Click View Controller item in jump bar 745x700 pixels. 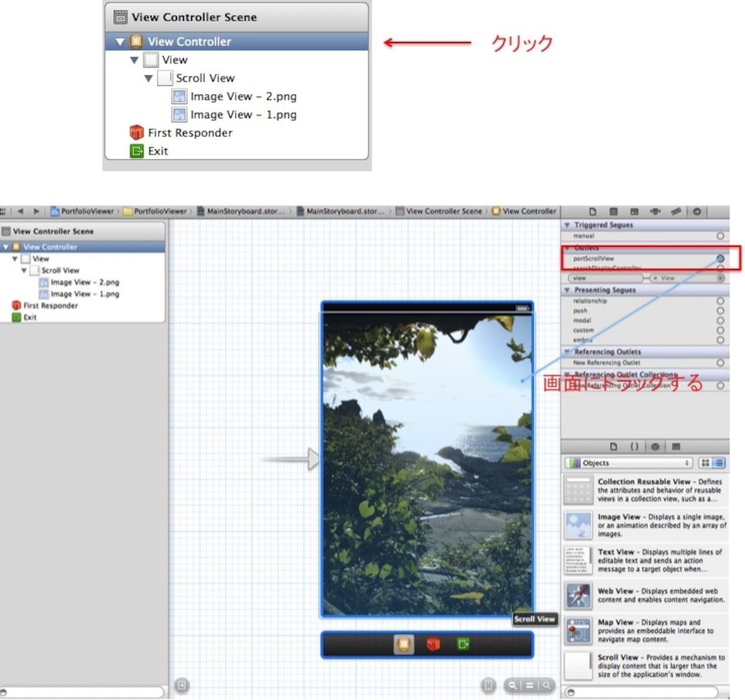(x=525, y=211)
